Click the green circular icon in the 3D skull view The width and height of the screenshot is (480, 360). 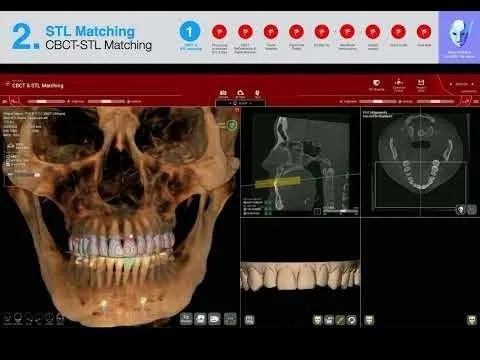tap(232, 125)
